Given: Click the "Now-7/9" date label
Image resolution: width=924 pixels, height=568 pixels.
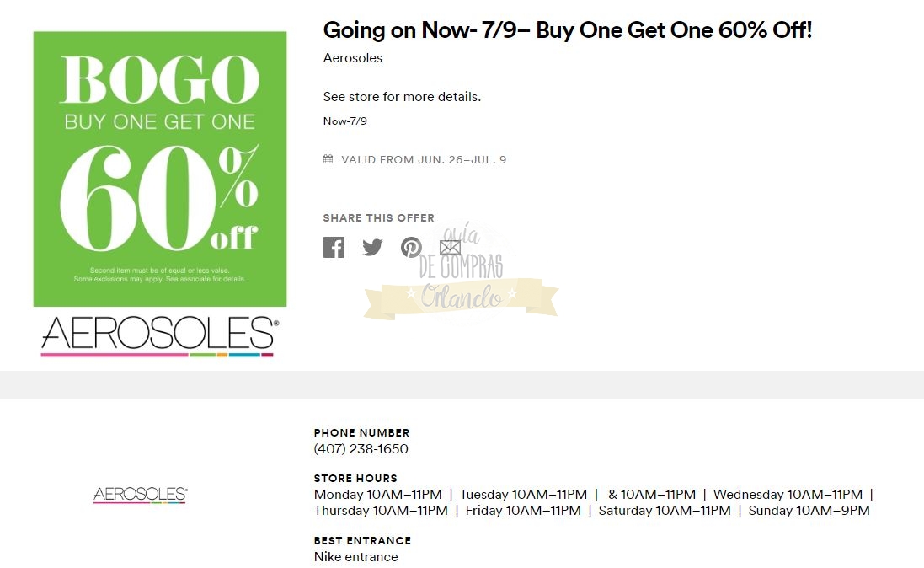Looking at the screenshot, I should 344,121.
